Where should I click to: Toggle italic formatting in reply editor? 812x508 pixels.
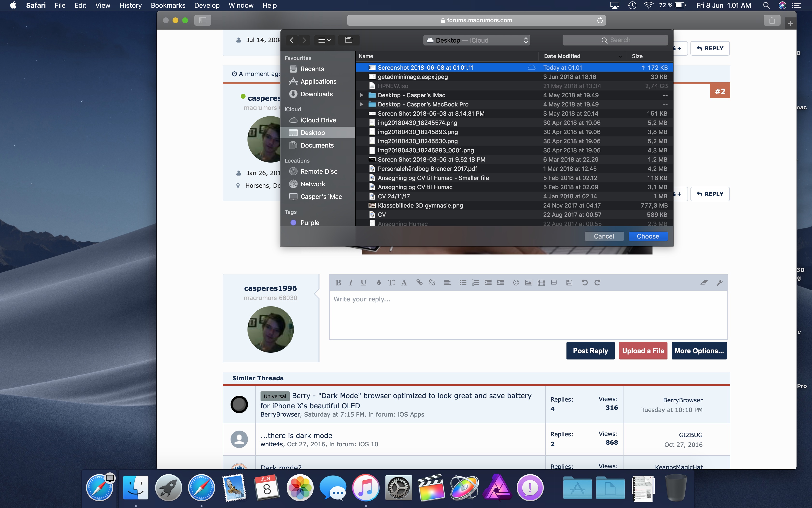click(x=351, y=283)
